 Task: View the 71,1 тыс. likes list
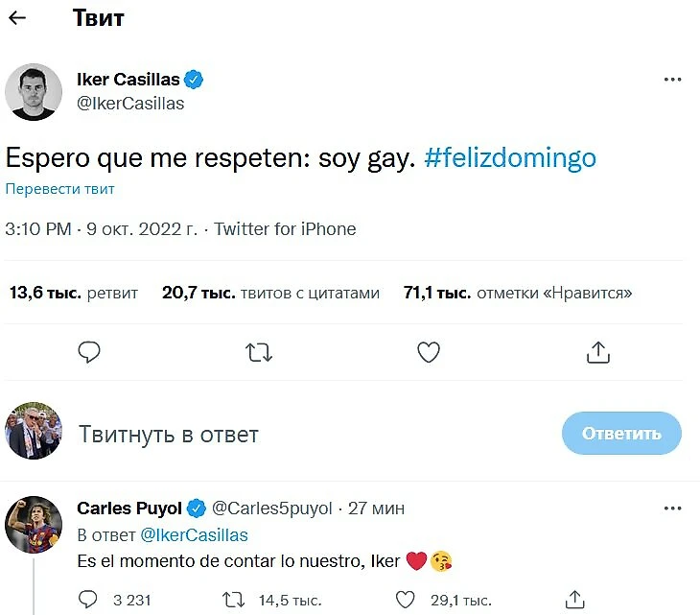518,293
